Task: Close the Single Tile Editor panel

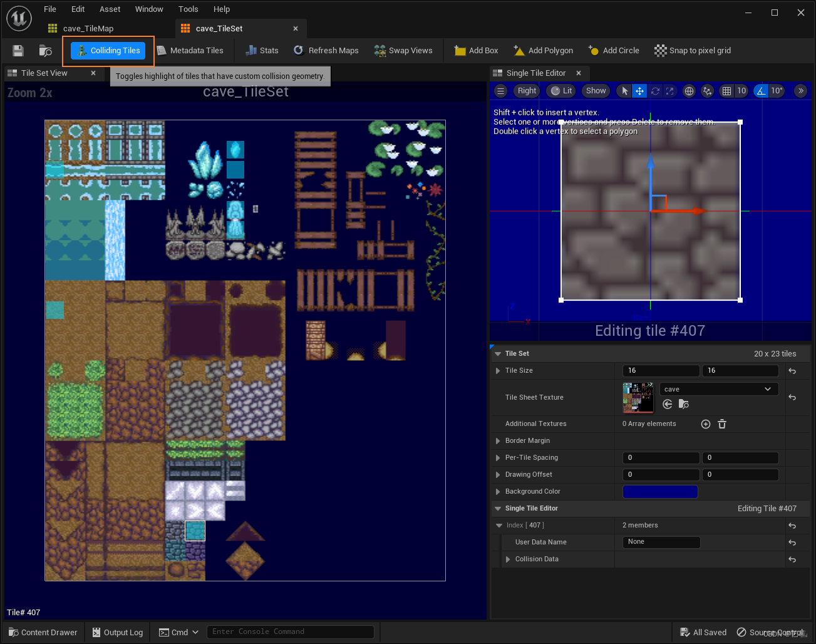Action: (x=579, y=73)
